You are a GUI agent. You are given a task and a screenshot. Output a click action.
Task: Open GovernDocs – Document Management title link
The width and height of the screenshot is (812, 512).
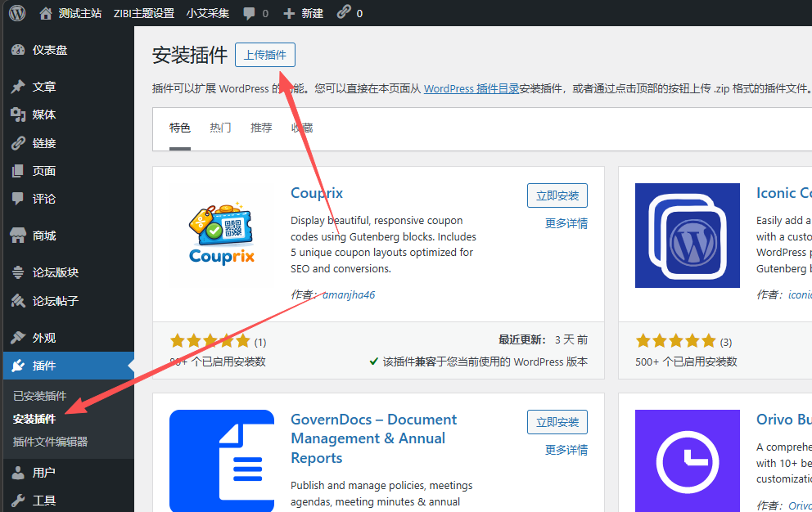373,438
